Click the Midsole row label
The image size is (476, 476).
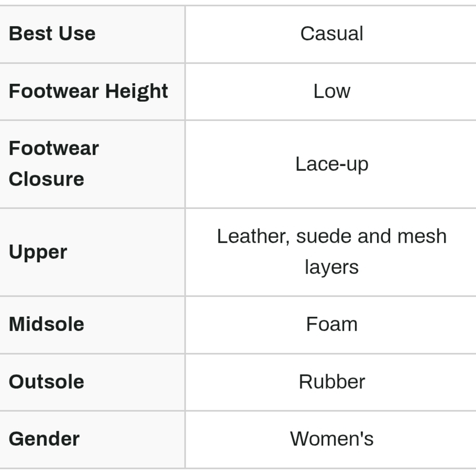[47, 324]
